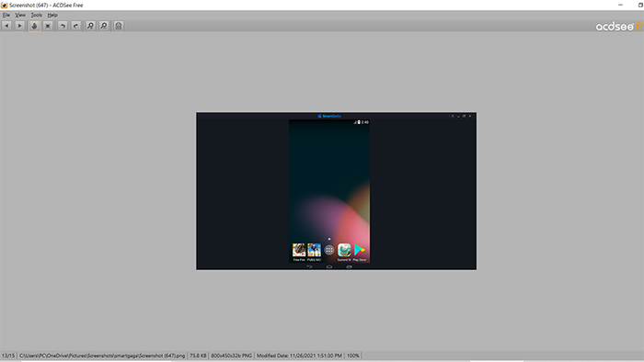The image size is (644, 362).
Task: Click the file path in status bar
Action: [x=102, y=356]
